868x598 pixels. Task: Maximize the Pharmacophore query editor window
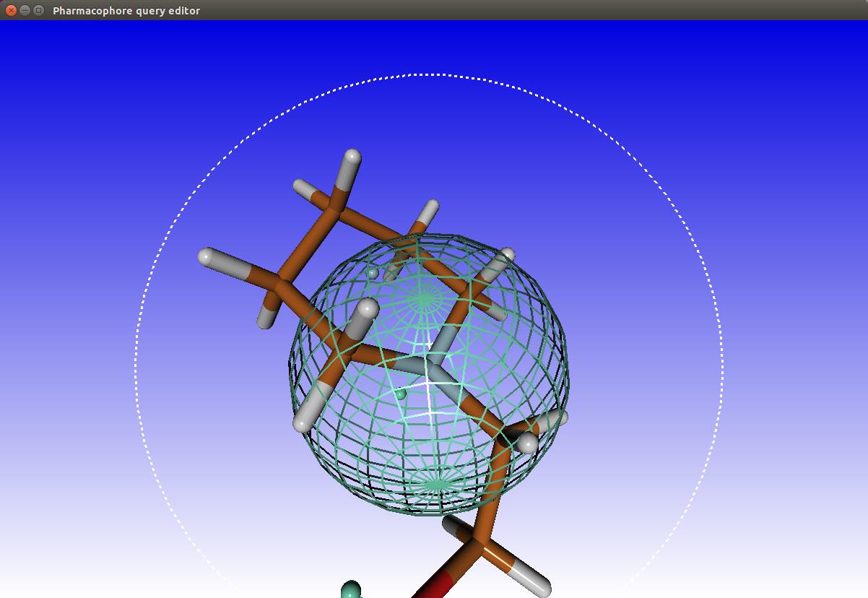pyautogui.click(x=38, y=10)
